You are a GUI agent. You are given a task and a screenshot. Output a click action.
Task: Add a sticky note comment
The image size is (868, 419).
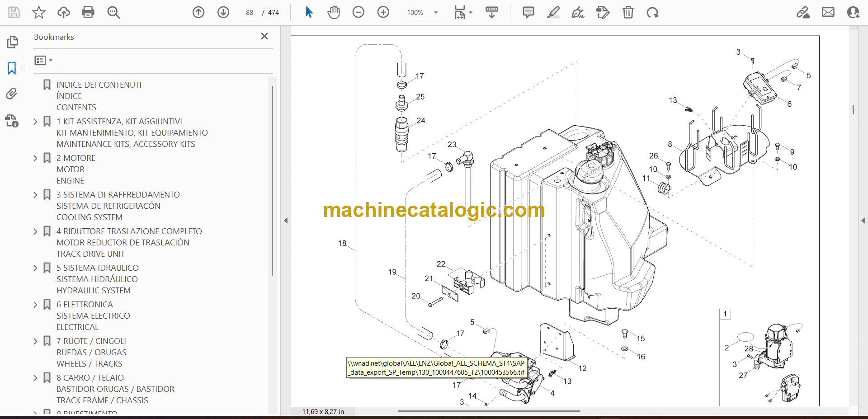pyautogui.click(x=528, y=12)
